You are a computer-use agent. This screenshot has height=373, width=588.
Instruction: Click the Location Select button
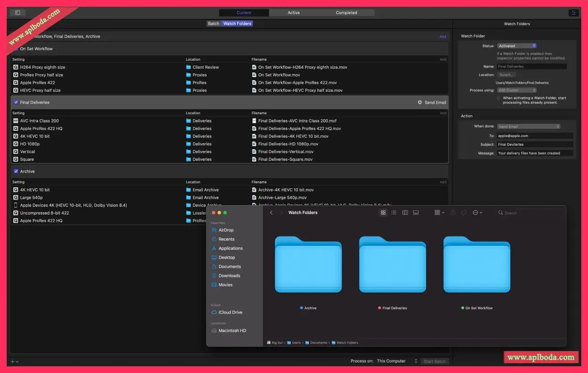[507, 75]
